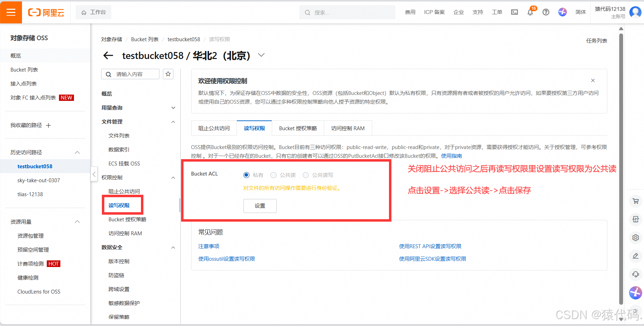Add a favorite path with plus icon
Screen dimensions: 644x326
[x=48, y=125]
